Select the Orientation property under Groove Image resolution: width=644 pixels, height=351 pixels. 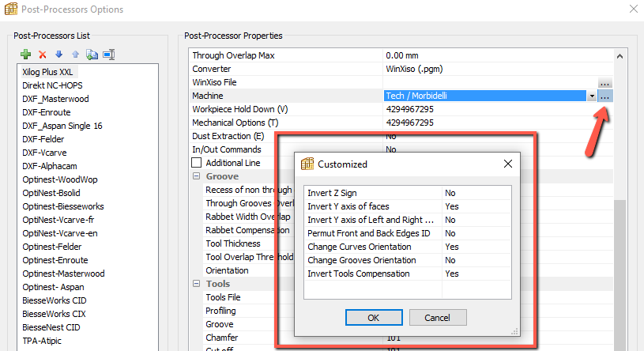click(227, 270)
